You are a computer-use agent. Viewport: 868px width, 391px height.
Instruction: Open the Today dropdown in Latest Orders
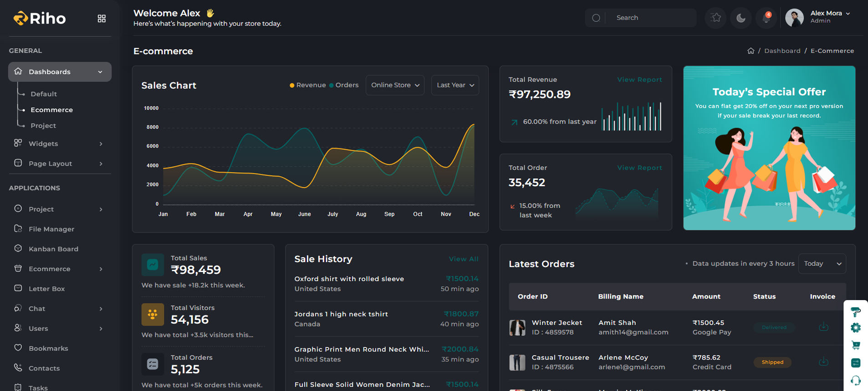pos(822,264)
